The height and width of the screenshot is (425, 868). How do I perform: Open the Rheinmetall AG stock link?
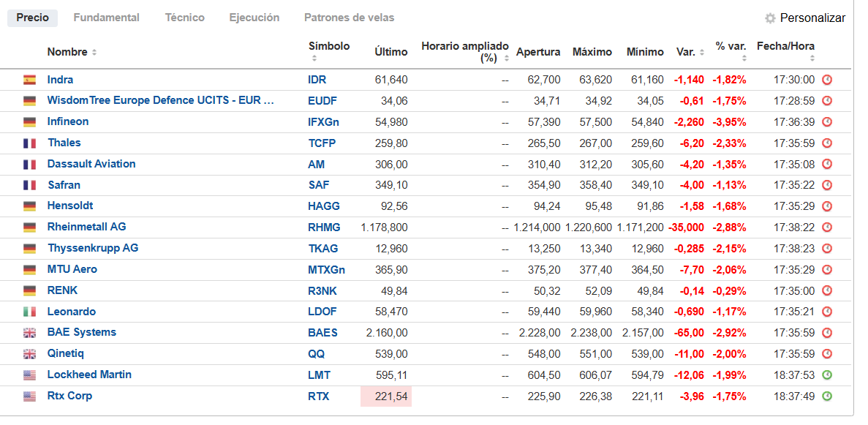tap(86, 227)
